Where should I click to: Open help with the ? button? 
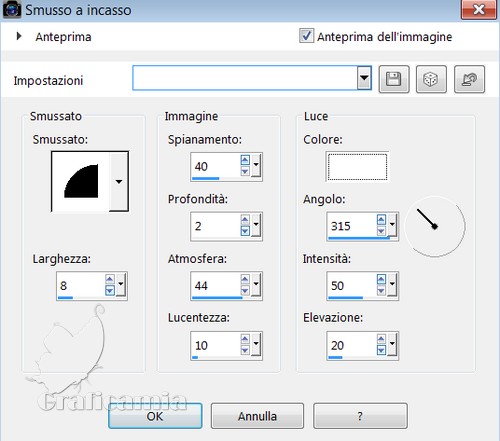coord(360,416)
